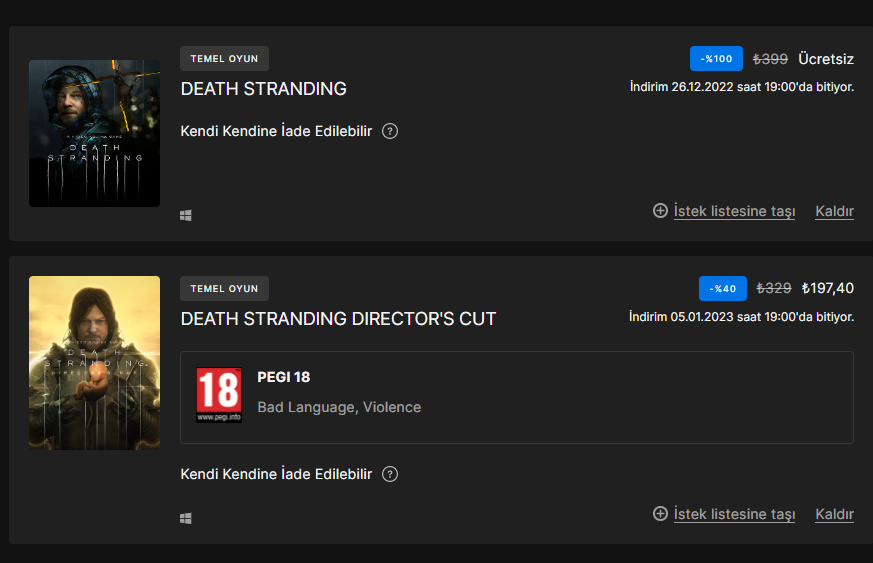Click the -%40 discount badge
The image size is (873, 563).
(x=723, y=289)
